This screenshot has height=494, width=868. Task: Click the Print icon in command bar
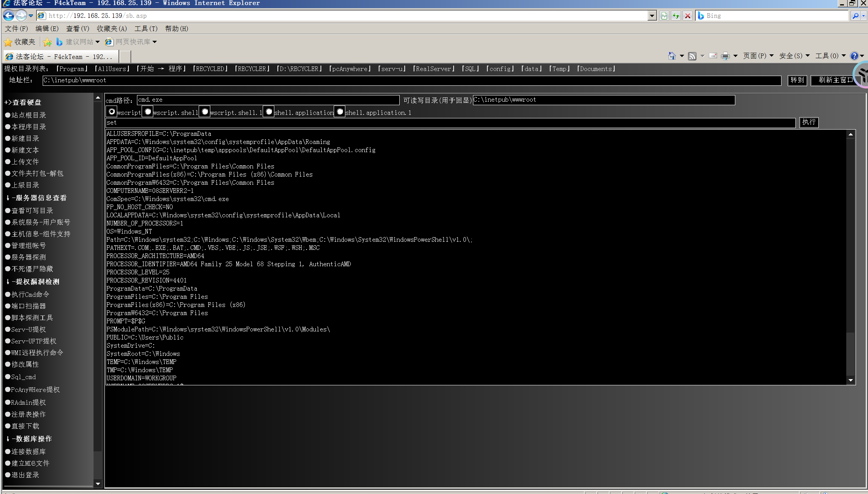[725, 56]
